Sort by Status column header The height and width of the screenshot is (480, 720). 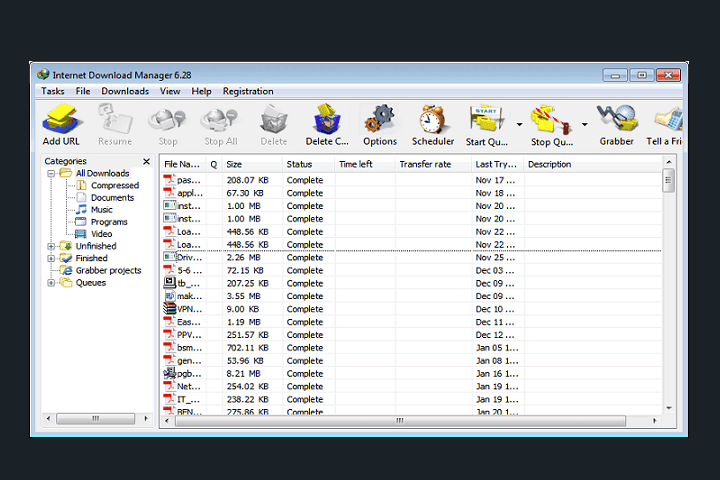309,164
